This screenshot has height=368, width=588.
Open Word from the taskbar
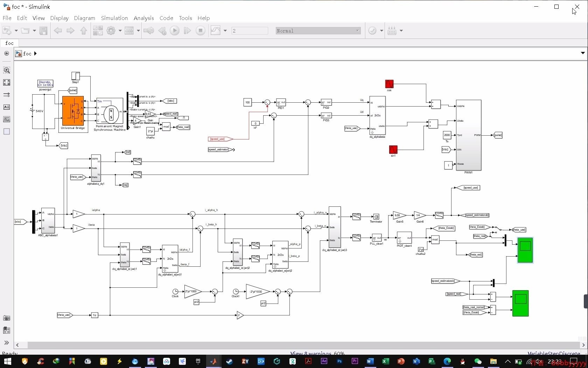click(x=370, y=361)
